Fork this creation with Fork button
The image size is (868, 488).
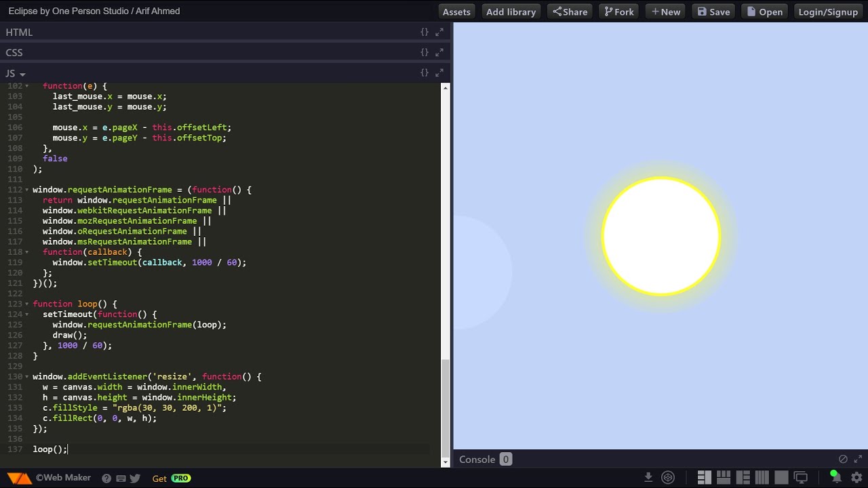(x=619, y=12)
